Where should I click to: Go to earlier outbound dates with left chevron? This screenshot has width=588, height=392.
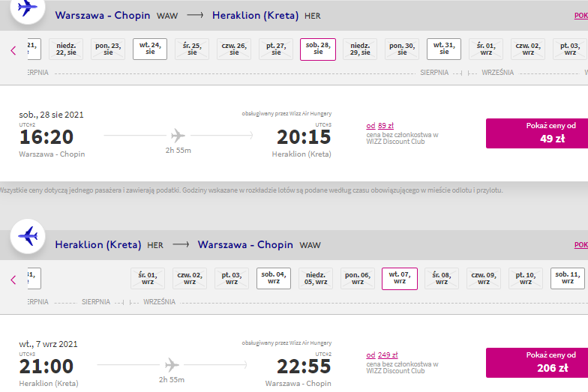(x=13, y=51)
